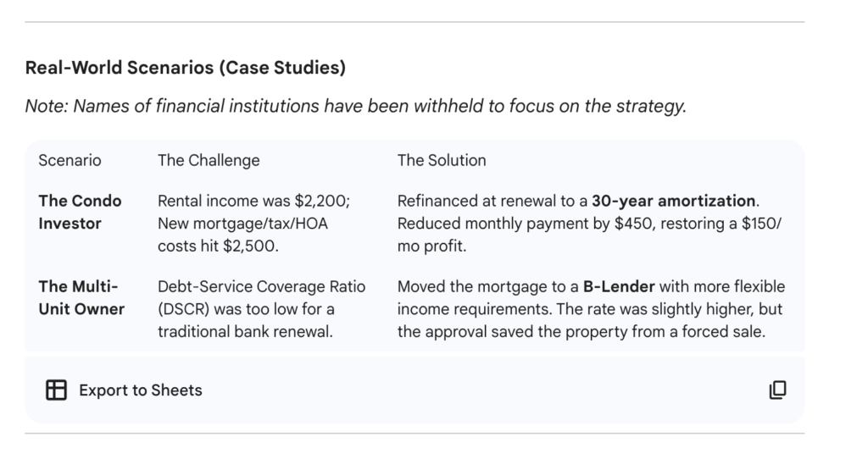The image size is (868, 470).
Task: Click "Debt-Service Coverage Ratio" text
Action: pos(261,287)
